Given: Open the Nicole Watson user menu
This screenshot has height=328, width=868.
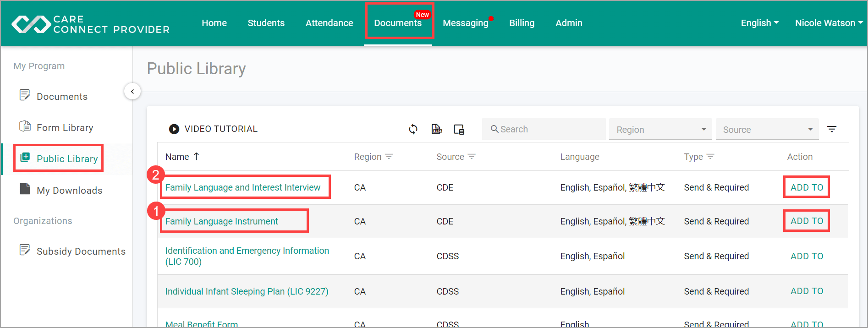Looking at the screenshot, I should pos(829,23).
